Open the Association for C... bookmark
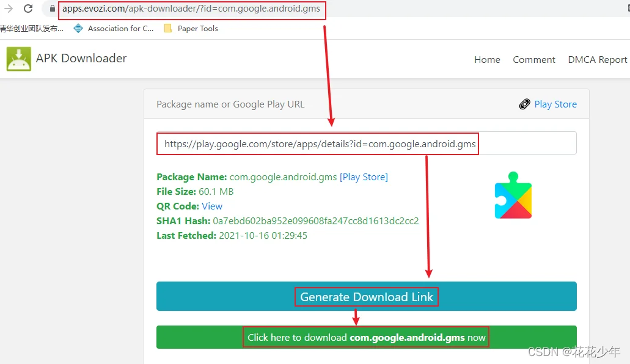The height and width of the screenshot is (364, 630). coord(114,29)
